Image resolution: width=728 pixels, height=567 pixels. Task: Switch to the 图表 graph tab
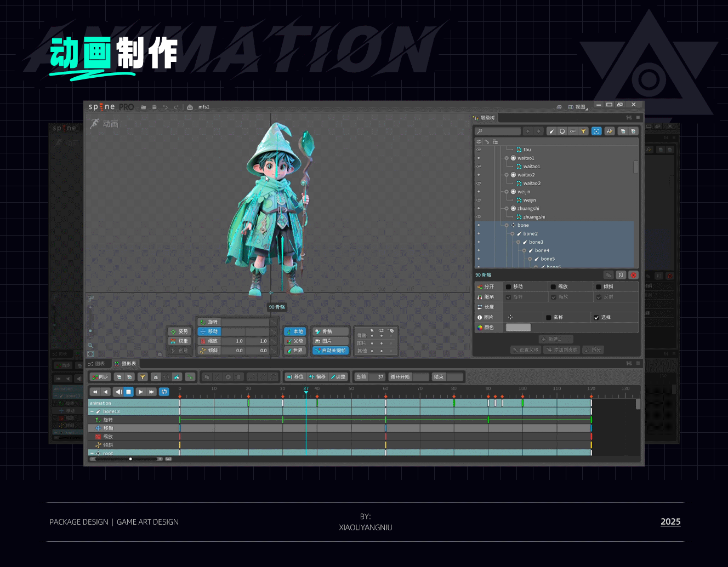coord(97,364)
